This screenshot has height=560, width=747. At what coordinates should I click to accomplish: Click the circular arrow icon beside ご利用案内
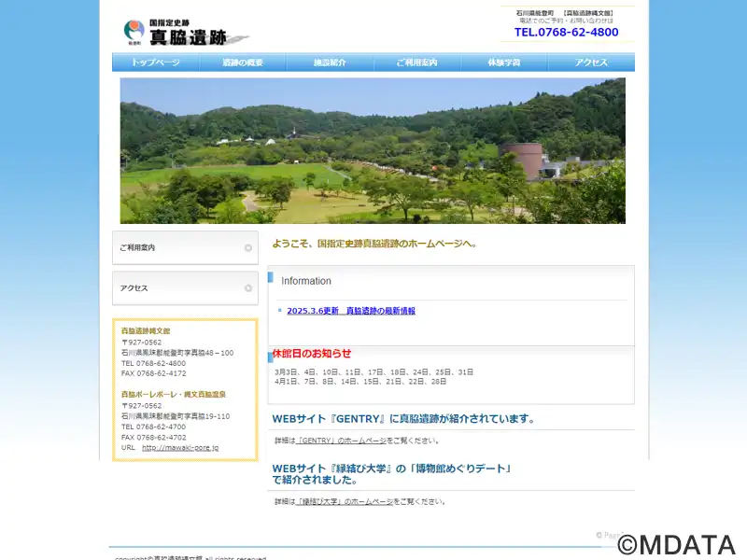coord(248,247)
